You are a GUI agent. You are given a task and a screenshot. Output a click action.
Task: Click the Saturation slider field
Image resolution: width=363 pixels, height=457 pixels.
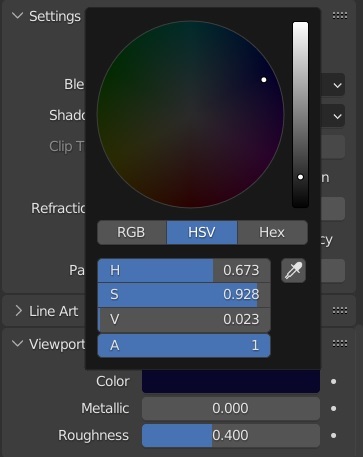coord(184,295)
